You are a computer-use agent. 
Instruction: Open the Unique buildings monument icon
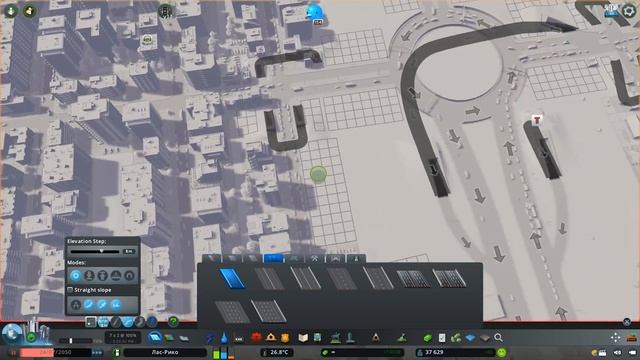click(350, 338)
